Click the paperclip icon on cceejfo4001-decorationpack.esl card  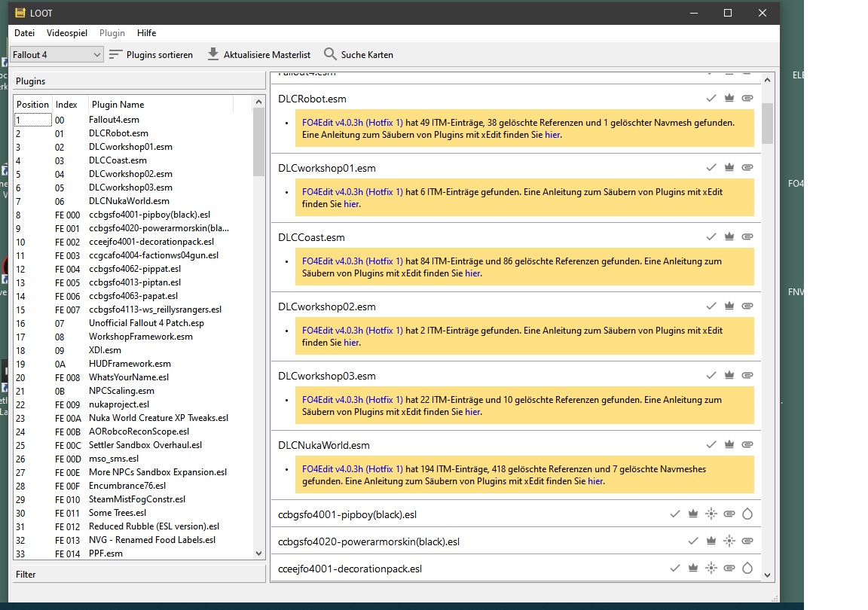[x=729, y=569]
